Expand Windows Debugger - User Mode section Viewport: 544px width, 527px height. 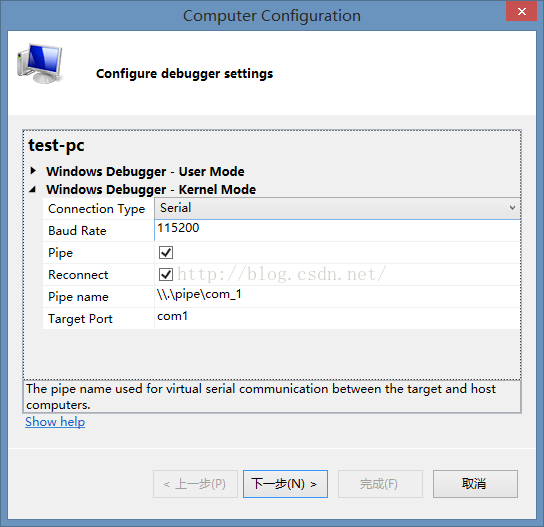[33, 170]
